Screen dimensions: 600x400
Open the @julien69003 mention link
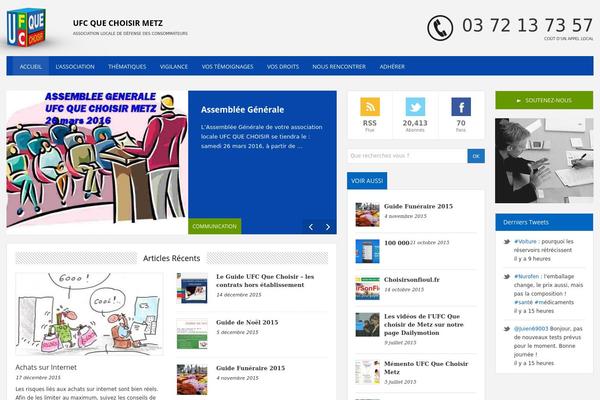pyautogui.click(x=531, y=329)
